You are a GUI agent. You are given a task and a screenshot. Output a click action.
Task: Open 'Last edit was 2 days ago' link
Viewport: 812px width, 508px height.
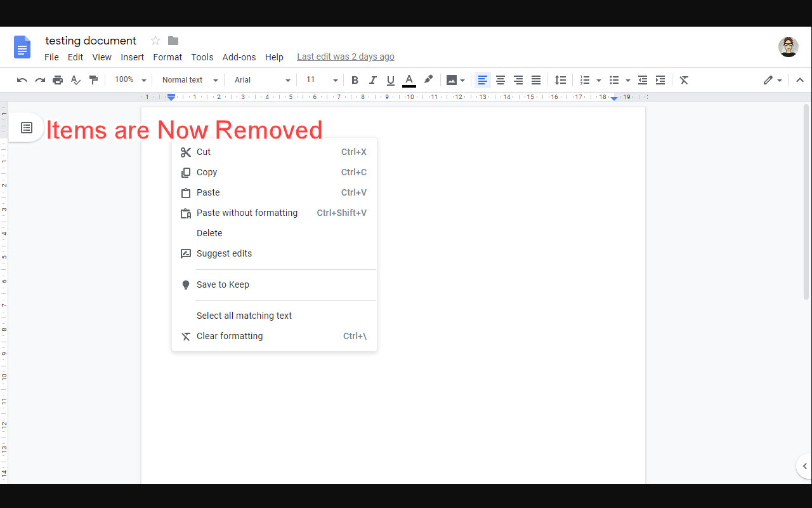(346, 57)
